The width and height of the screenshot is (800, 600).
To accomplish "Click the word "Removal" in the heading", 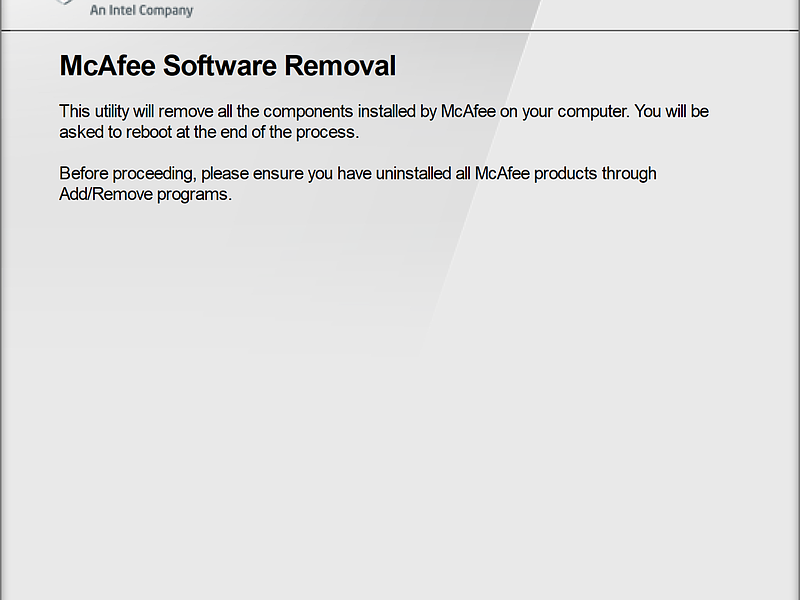I will [x=340, y=66].
